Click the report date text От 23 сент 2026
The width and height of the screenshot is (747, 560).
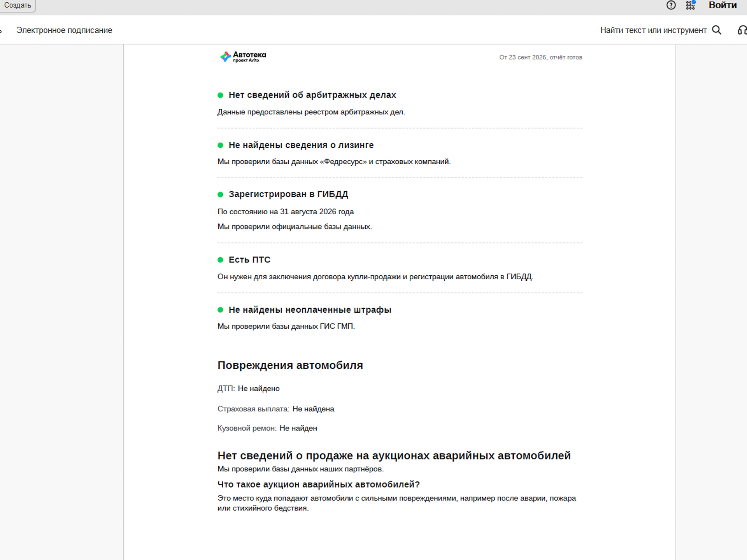point(541,57)
